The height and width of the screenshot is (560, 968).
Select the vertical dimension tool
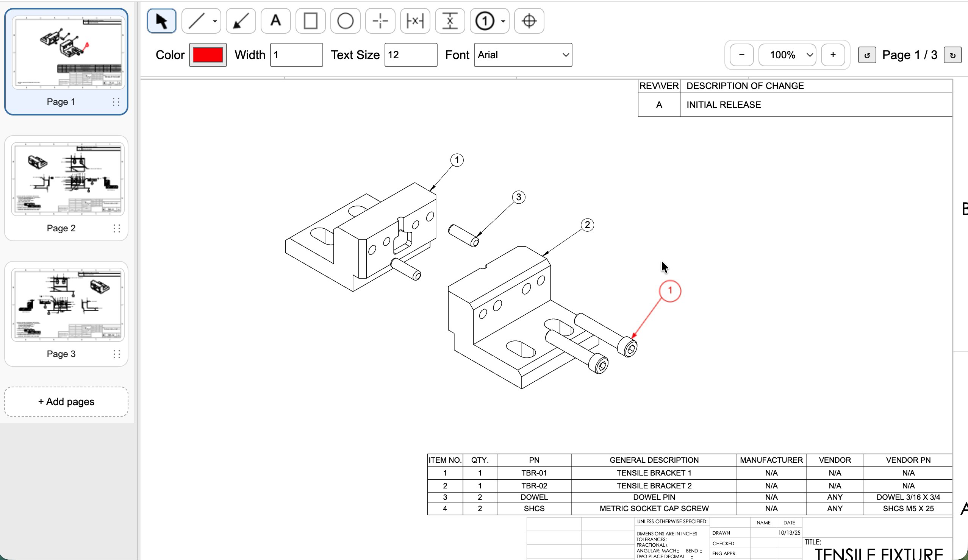(450, 21)
